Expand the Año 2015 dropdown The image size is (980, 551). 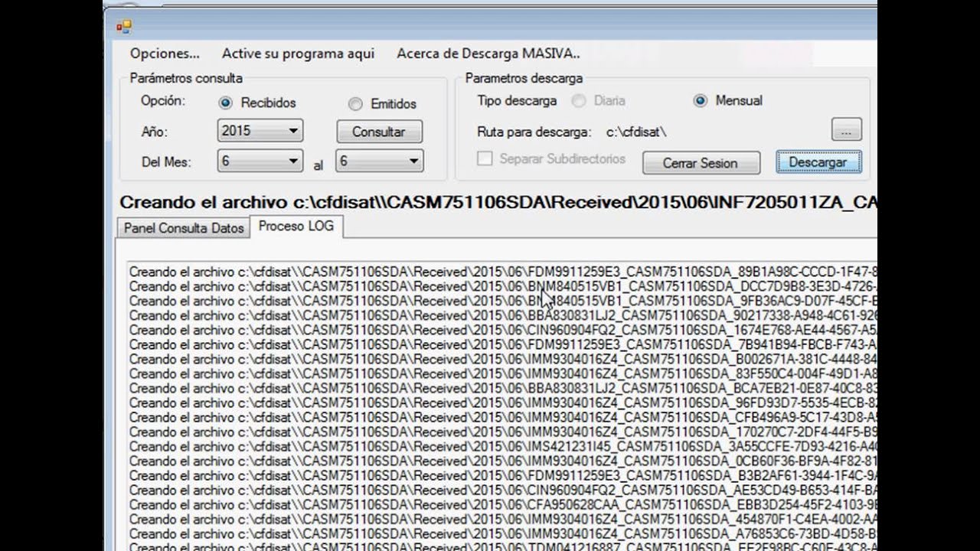click(x=260, y=131)
